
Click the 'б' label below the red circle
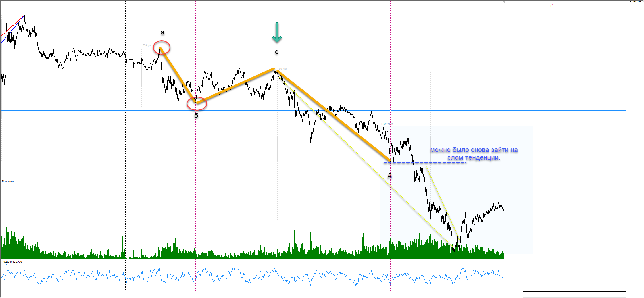point(196,116)
